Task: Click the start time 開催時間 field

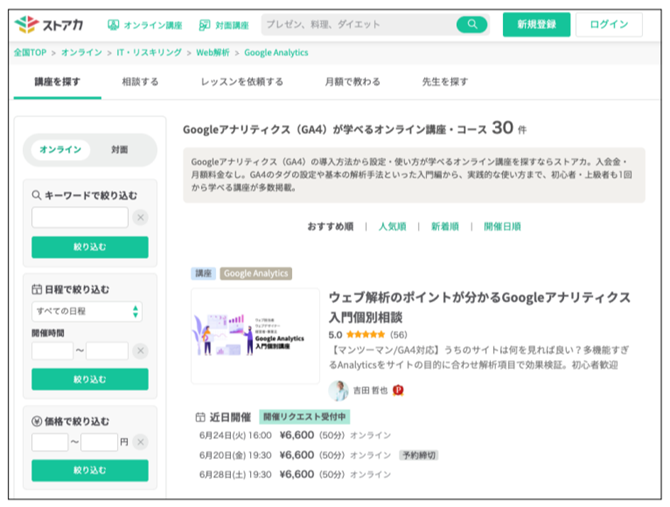Action: [52, 351]
